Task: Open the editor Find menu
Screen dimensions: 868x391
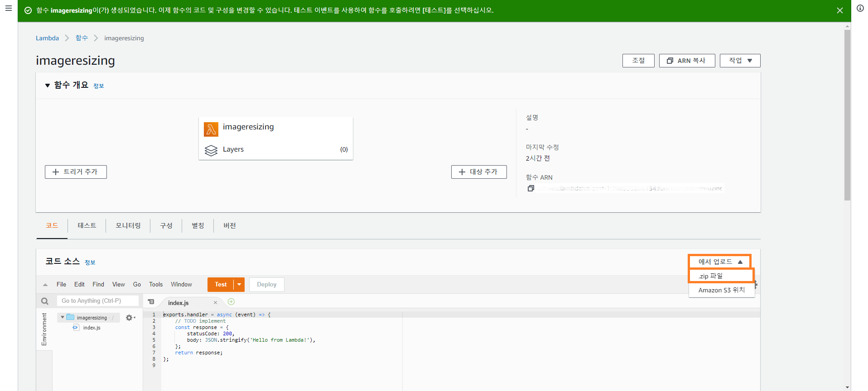Action: 98,285
